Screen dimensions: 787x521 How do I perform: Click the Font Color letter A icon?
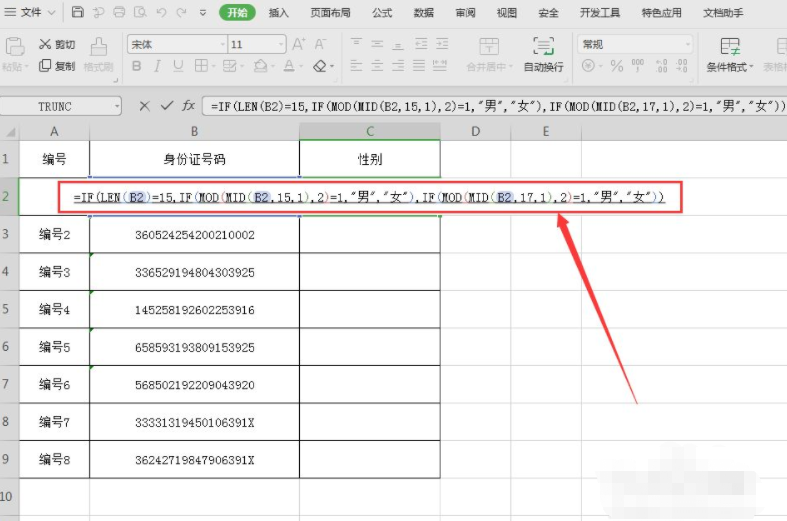point(289,66)
